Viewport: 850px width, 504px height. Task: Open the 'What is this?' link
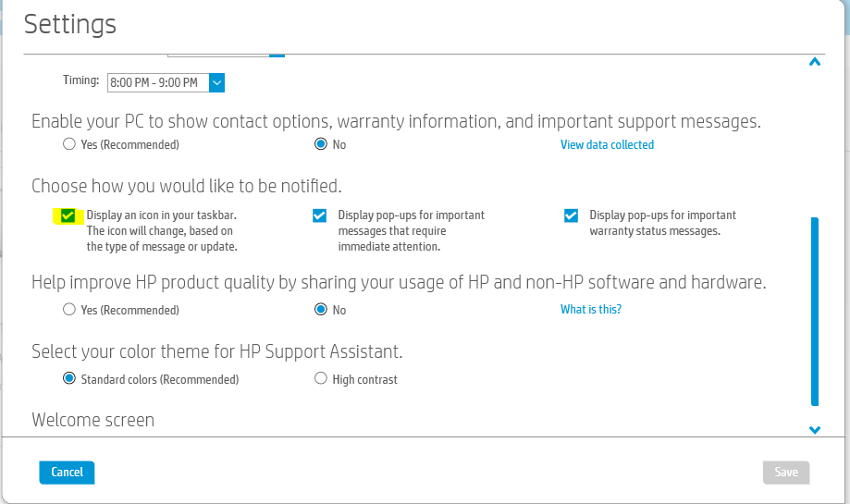[x=590, y=310]
